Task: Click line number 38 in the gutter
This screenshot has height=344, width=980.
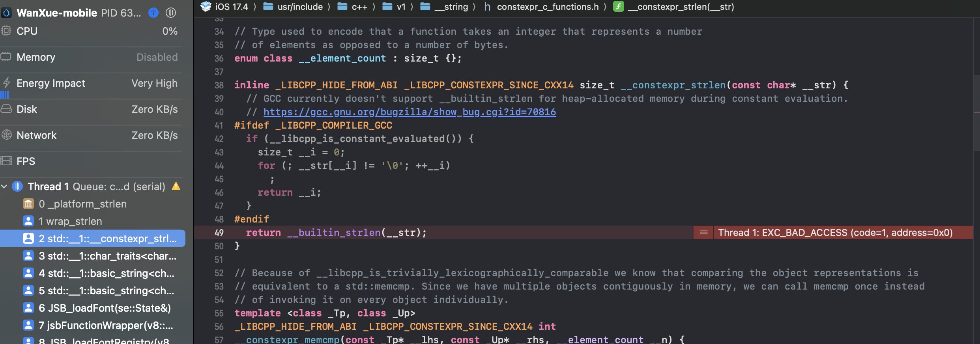Action: (x=219, y=85)
